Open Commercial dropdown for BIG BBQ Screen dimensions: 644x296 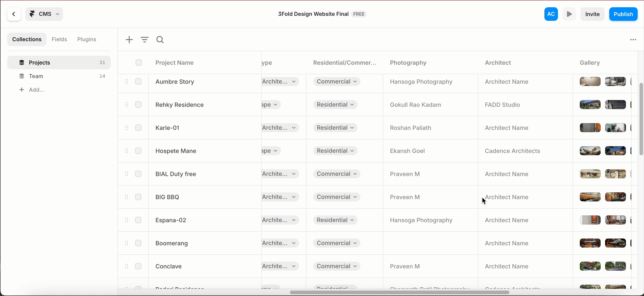tap(336, 197)
